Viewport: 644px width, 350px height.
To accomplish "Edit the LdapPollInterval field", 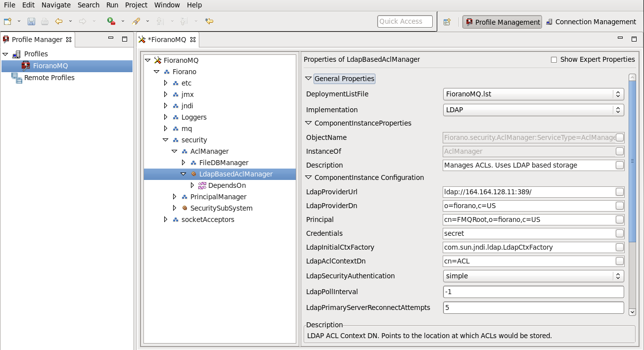I will tap(534, 292).
